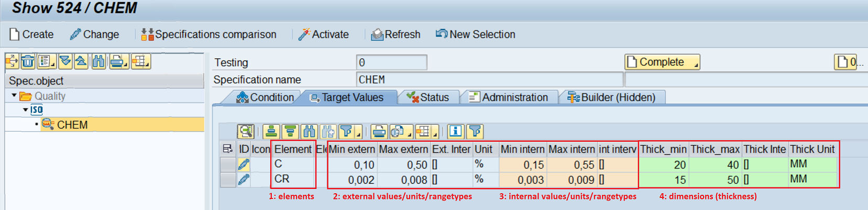Click the trash delete icon above Spec.object

[28, 62]
